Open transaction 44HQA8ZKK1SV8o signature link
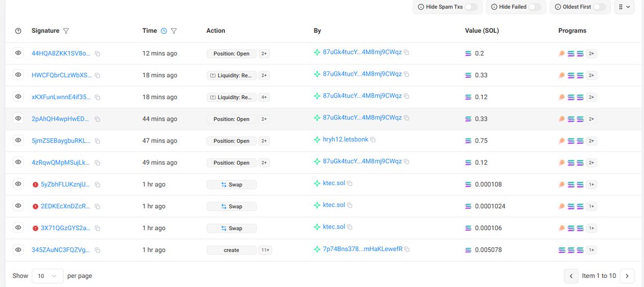 pyautogui.click(x=61, y=54)
